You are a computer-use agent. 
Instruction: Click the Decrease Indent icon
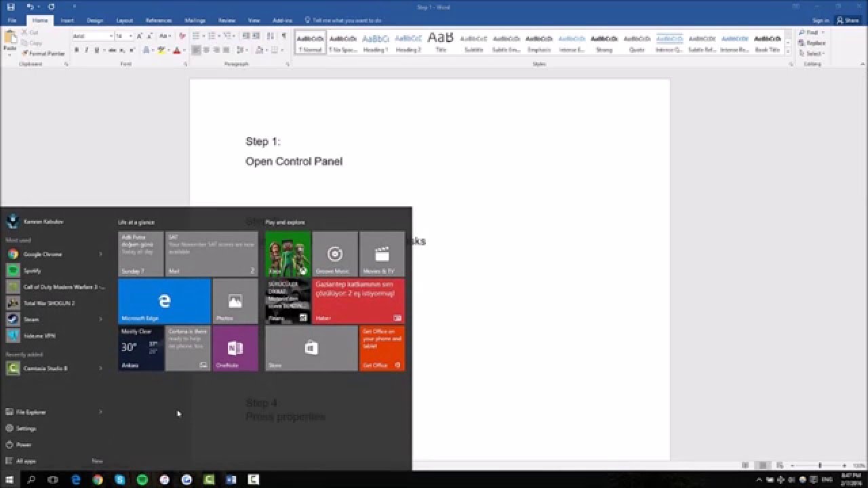pyautogui.click(x=246, y=36)
